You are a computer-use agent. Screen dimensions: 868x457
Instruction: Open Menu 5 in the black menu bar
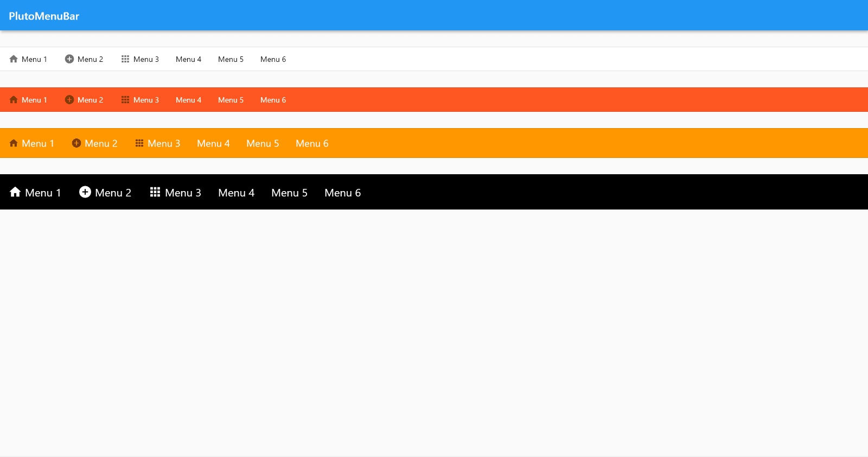289,193
